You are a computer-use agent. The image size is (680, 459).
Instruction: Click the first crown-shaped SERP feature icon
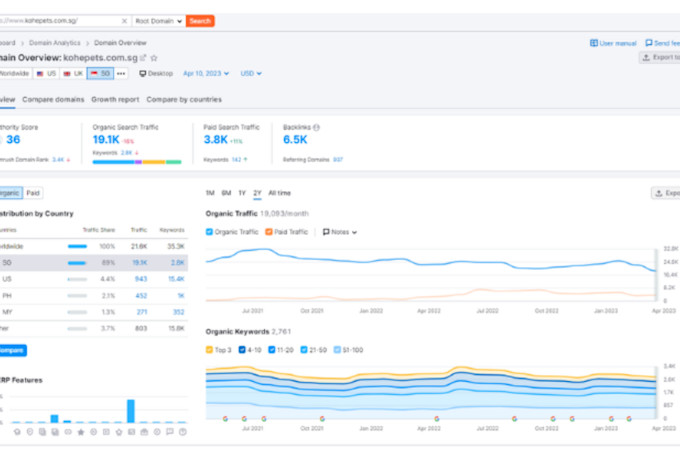(17, 432)
